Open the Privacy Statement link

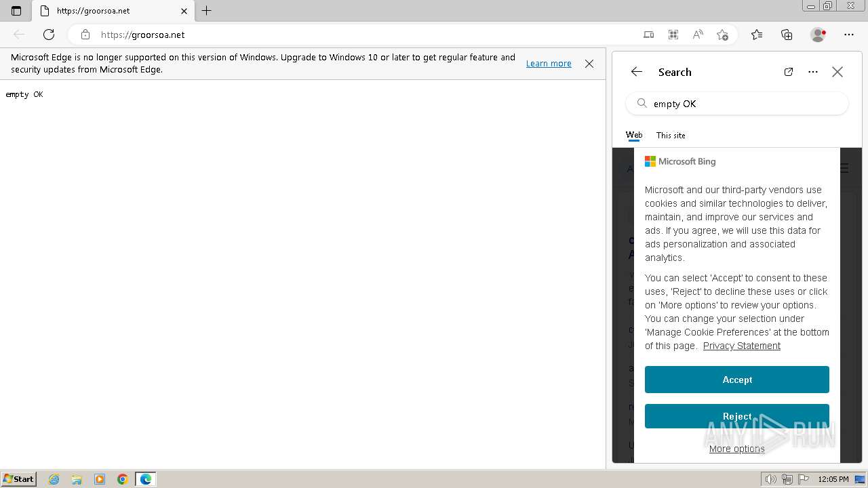pyautogui.click(x=742, y=346)
